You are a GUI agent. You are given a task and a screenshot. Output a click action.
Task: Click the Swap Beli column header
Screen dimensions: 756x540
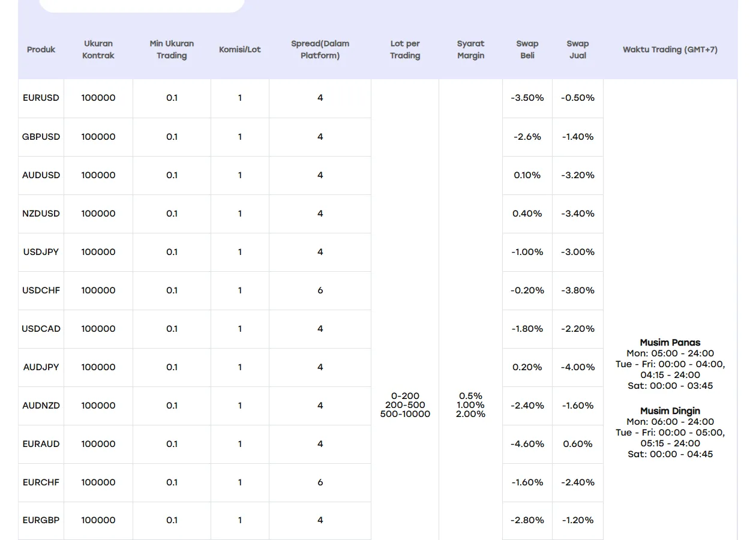(x=527, y=49)
